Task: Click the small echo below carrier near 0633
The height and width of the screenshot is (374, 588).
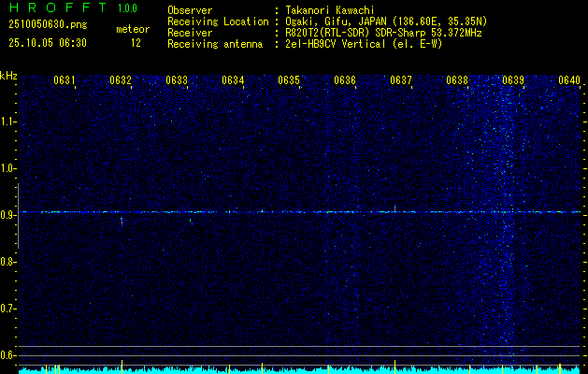Action: click(x=191, y=222)
